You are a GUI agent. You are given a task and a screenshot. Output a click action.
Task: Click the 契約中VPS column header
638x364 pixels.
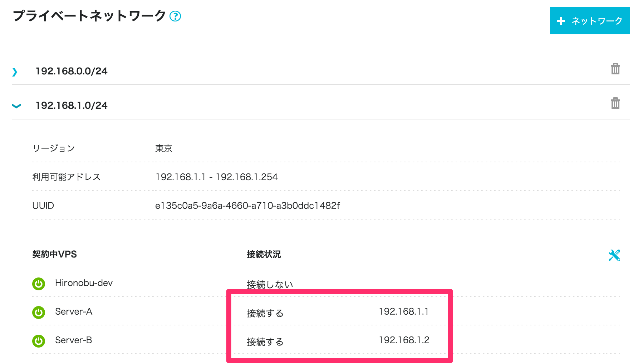(x=54, y=254)
